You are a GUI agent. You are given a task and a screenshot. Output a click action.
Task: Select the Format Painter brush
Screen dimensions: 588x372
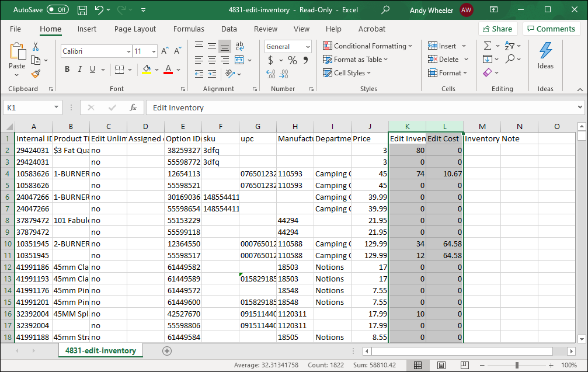coord(36,74)
